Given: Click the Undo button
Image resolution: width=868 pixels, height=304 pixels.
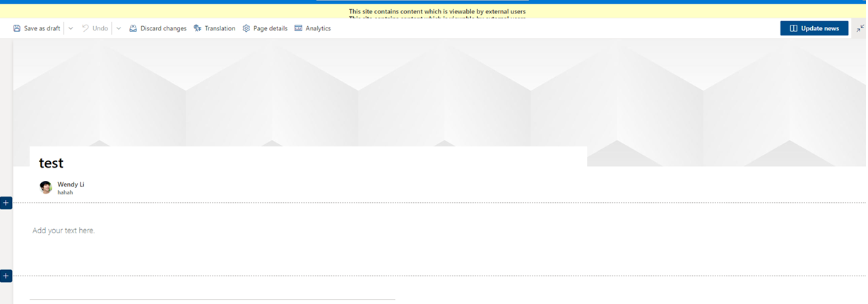Looking at the screenshot, I should pyautogui.click(x=95, y=28).
